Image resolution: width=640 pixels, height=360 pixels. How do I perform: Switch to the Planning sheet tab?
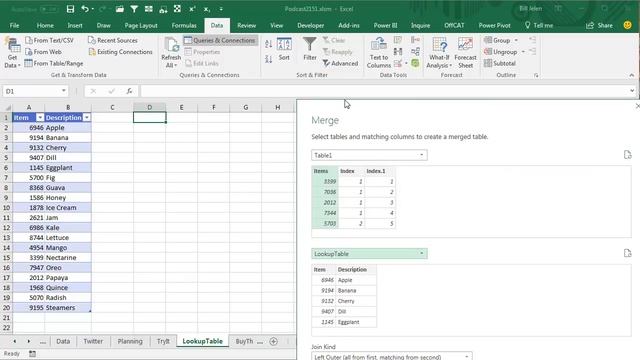pos(130,341)
